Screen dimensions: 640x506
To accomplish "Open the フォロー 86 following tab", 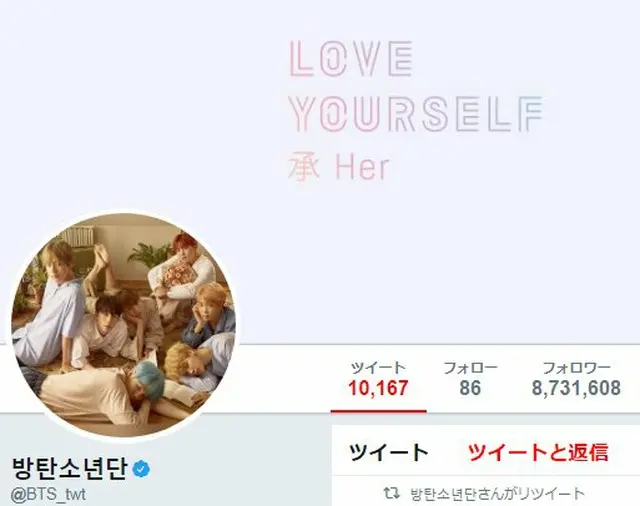I will (x=470, y=380).
